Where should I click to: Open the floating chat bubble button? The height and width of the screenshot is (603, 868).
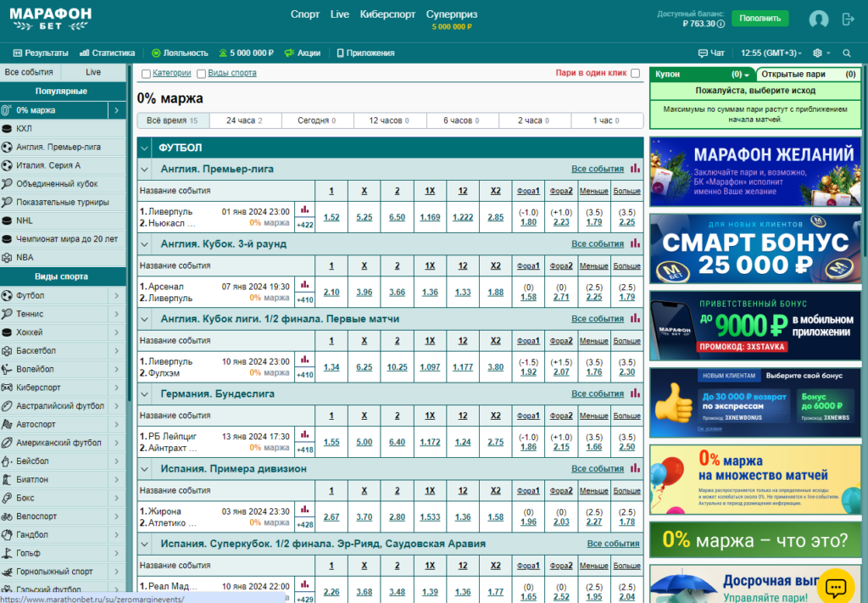click(x=835, y=586)
